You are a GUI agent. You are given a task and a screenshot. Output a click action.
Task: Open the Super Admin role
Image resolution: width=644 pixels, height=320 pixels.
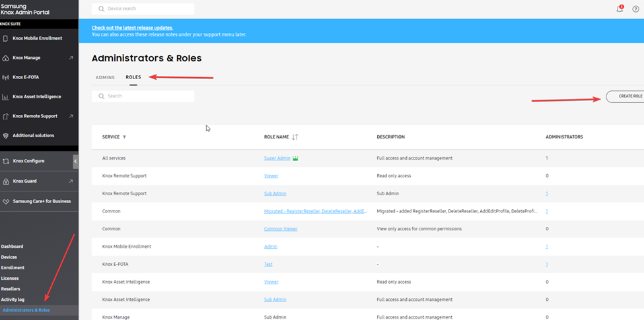point(277,158)
